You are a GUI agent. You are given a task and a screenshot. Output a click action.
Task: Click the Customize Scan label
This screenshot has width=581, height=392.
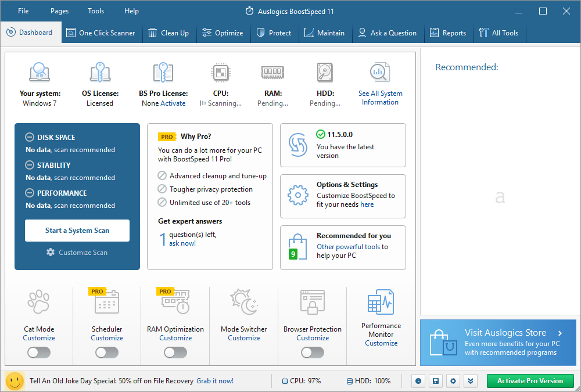point(83,252)
